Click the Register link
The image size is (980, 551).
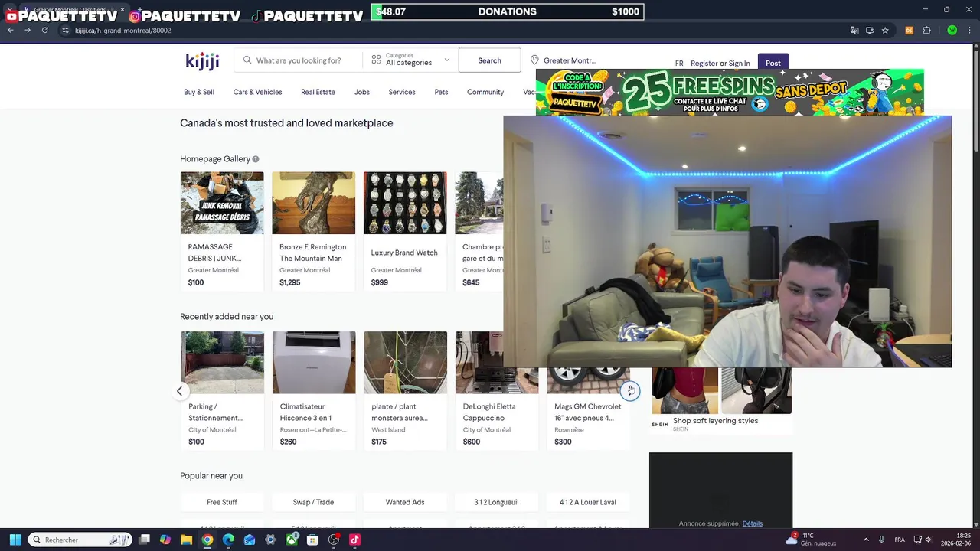pyautogui.click(x=704, y=64)
